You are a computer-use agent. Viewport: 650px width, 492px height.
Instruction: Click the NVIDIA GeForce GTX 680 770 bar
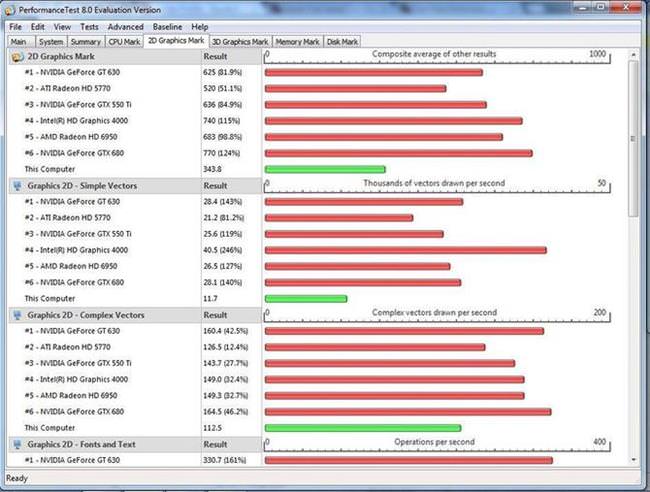(399, 153)
